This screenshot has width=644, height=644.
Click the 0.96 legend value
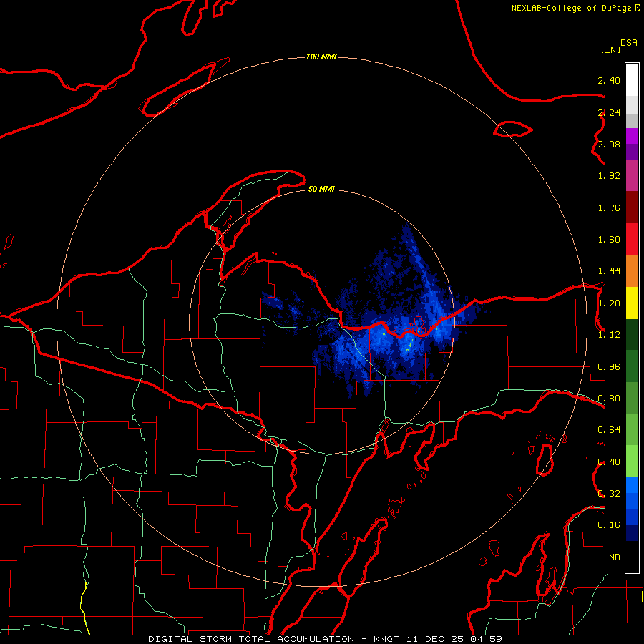pos(609,367)
